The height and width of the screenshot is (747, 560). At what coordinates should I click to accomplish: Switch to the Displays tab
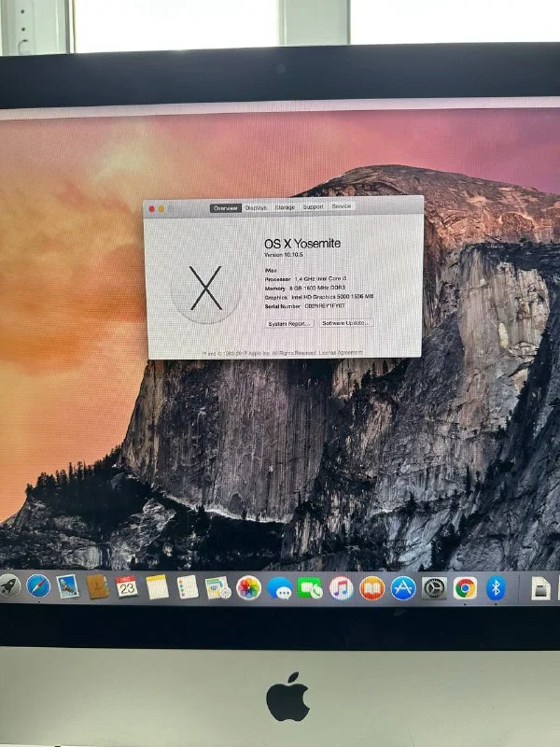pyautogui.click(x=256, y=207)
